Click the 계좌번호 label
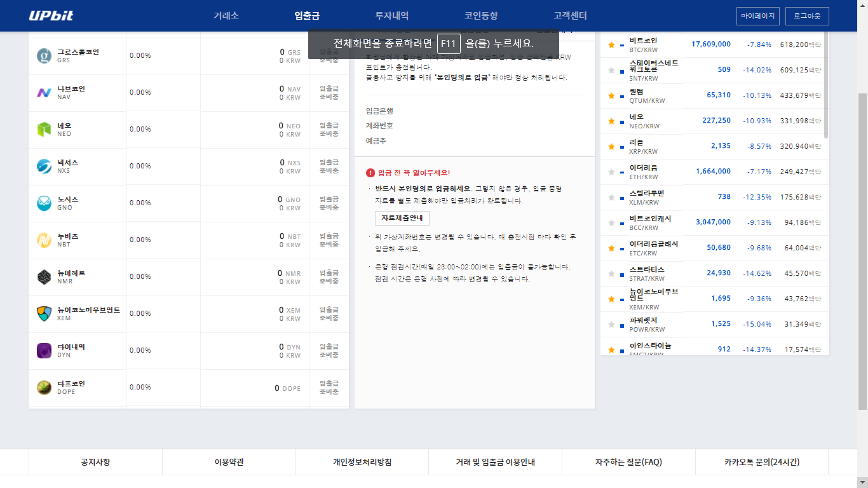The height and width of the screenshot is (488, 868). point(380,126)
